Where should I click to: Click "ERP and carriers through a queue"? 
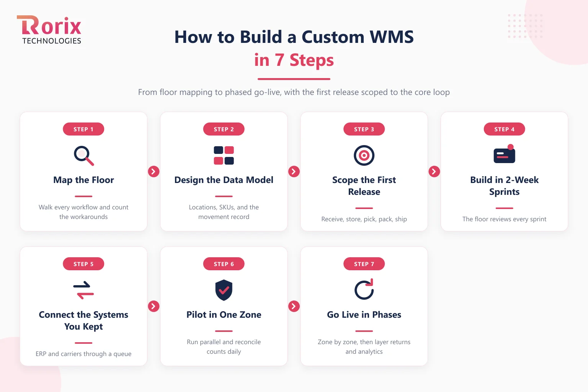[x=83, y=354]
